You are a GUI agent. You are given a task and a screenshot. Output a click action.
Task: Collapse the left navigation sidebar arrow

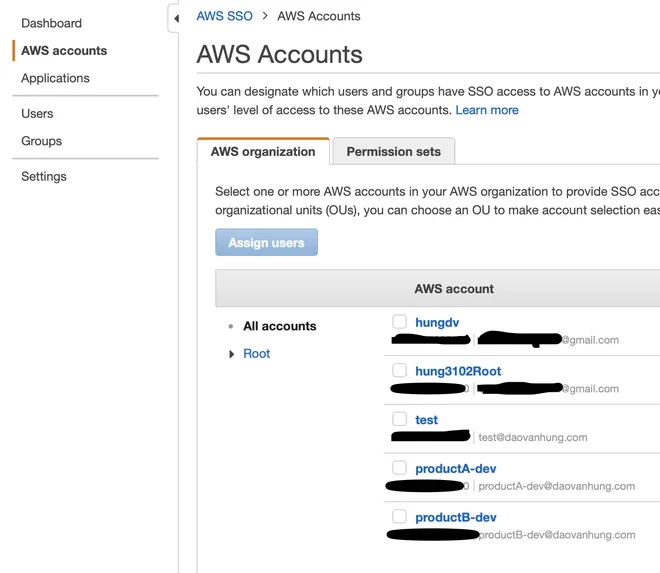click(176, 19)
